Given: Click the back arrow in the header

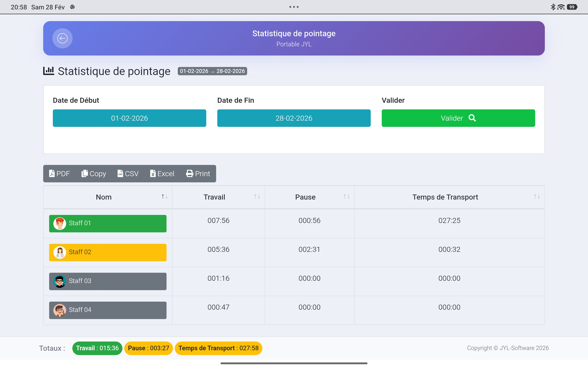Looking at the screenshot, I should [62, 38].
